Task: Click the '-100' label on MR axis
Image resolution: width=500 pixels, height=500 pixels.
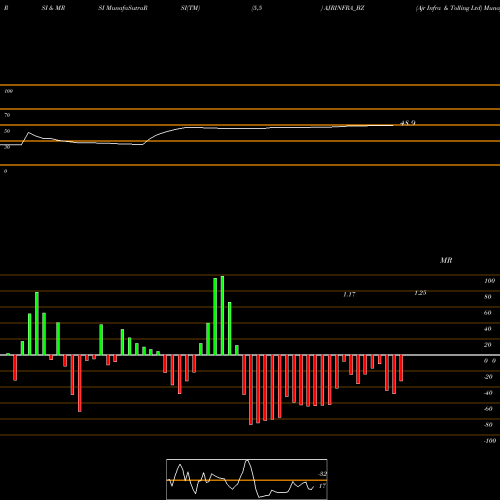Action: click(490, 441)
